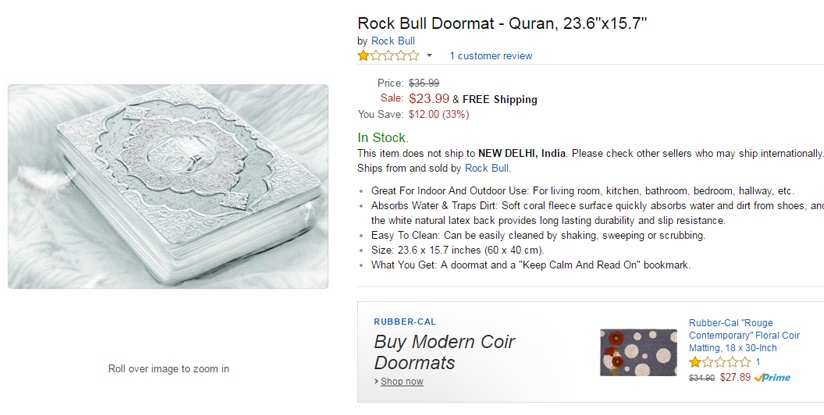Click the "Roll over image to zoom in" text
The height and width of the screenshot is (415, 824).
(x=168, y=369)
